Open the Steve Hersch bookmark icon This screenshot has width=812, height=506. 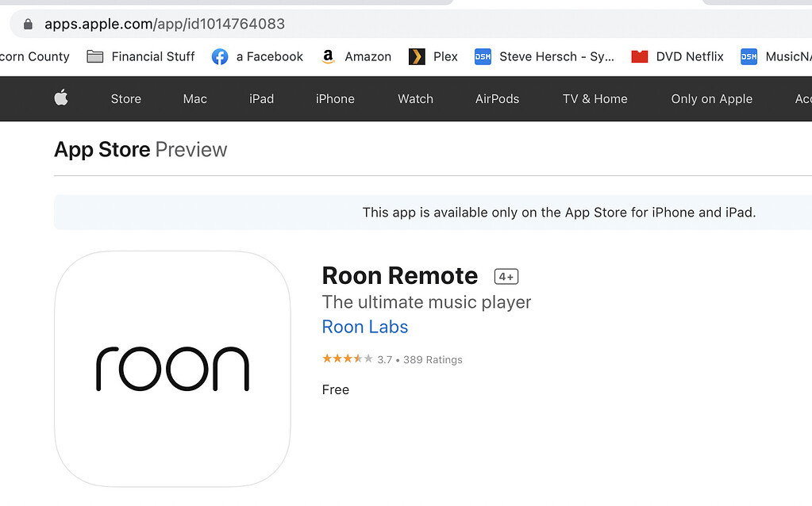point(483,56)
